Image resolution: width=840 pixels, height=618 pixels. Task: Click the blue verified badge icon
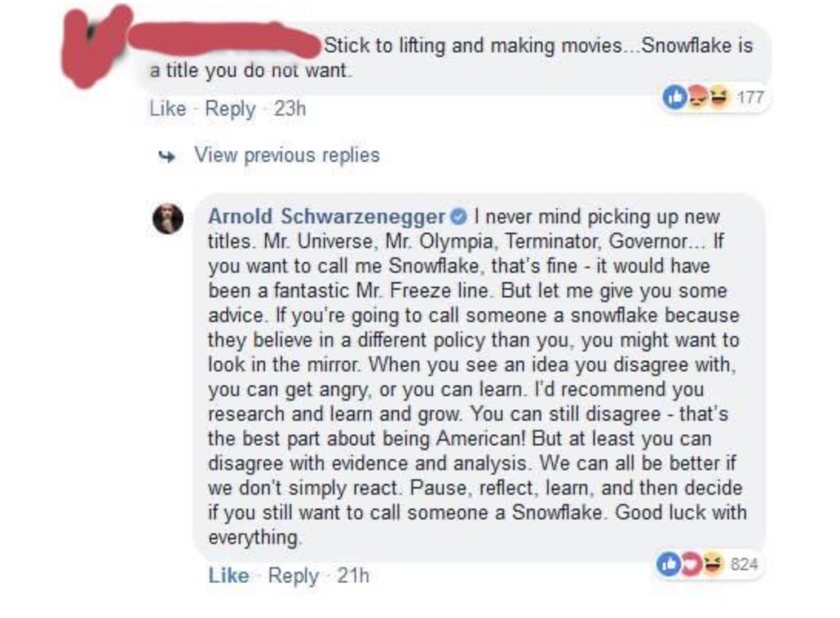(x=459, y=216)
